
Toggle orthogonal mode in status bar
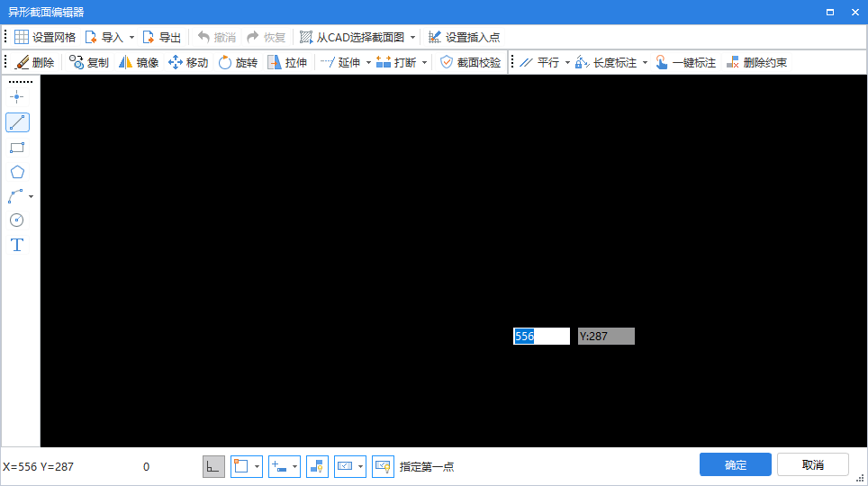click(213, 466)
